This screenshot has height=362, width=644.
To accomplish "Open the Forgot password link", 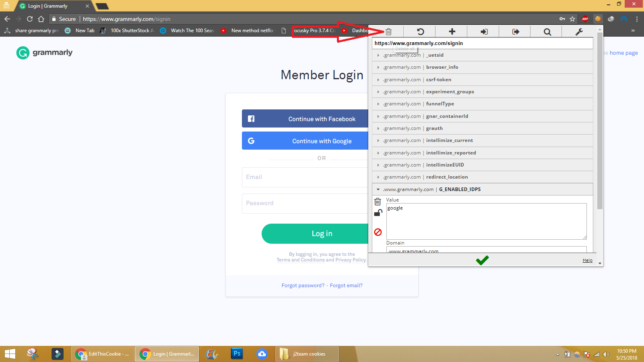I will pyautogui.click(x=303, y=286).
